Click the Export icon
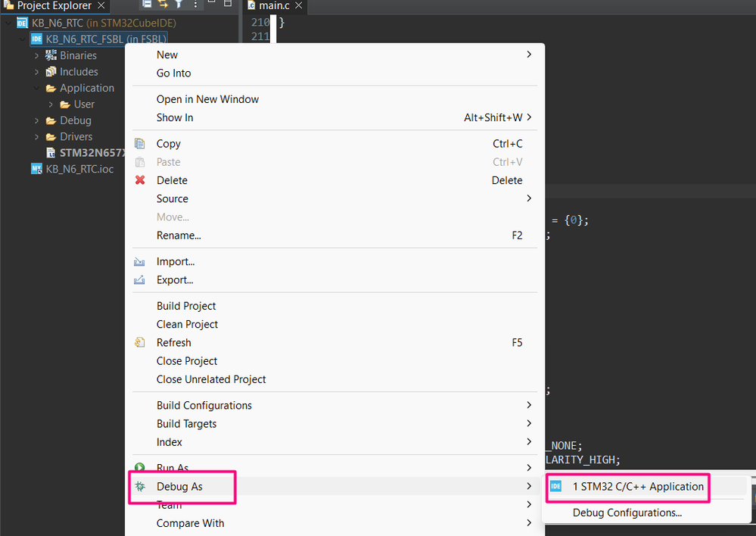 139,280
